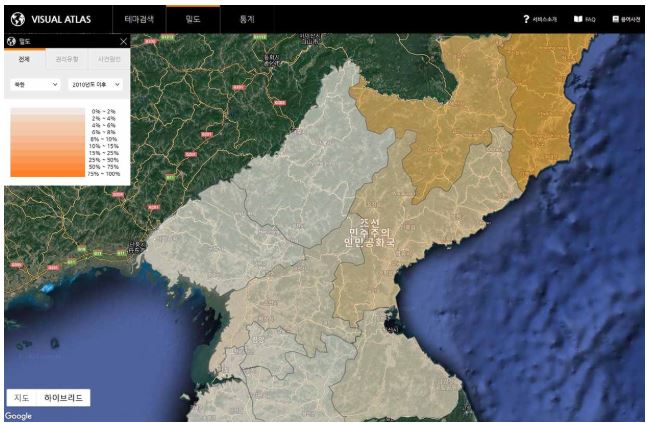
Task: Click the Visual Atlas globe logo
Action: click(x=18, y=19)
